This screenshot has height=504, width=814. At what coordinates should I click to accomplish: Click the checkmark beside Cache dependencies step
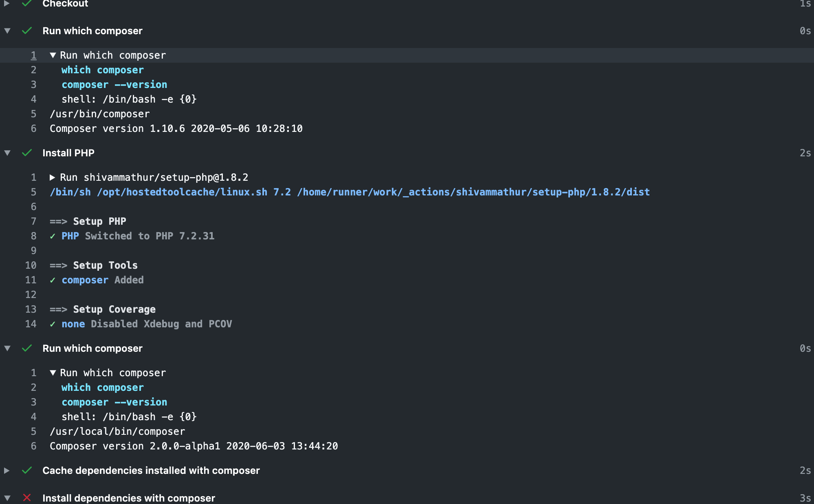26,471
